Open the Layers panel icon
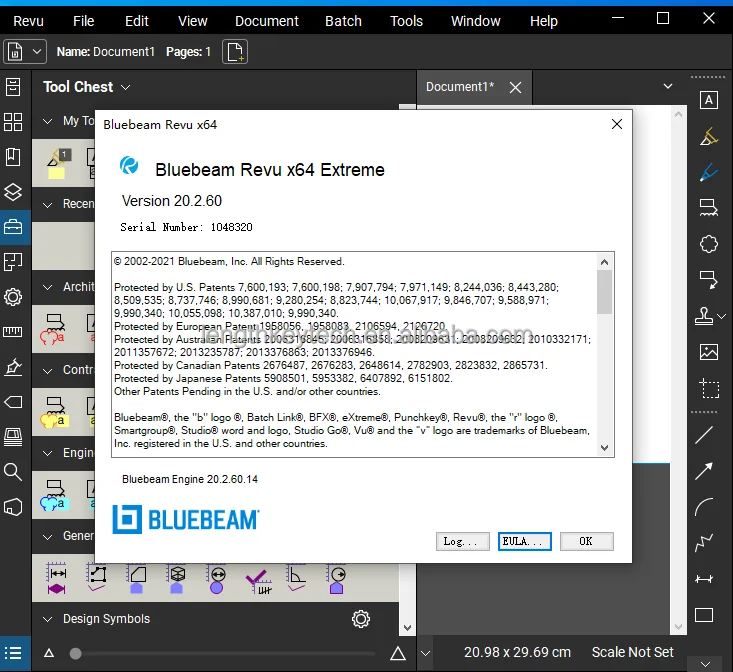The height and width of the screenshot is (672, 733). [x=13, y=192]
